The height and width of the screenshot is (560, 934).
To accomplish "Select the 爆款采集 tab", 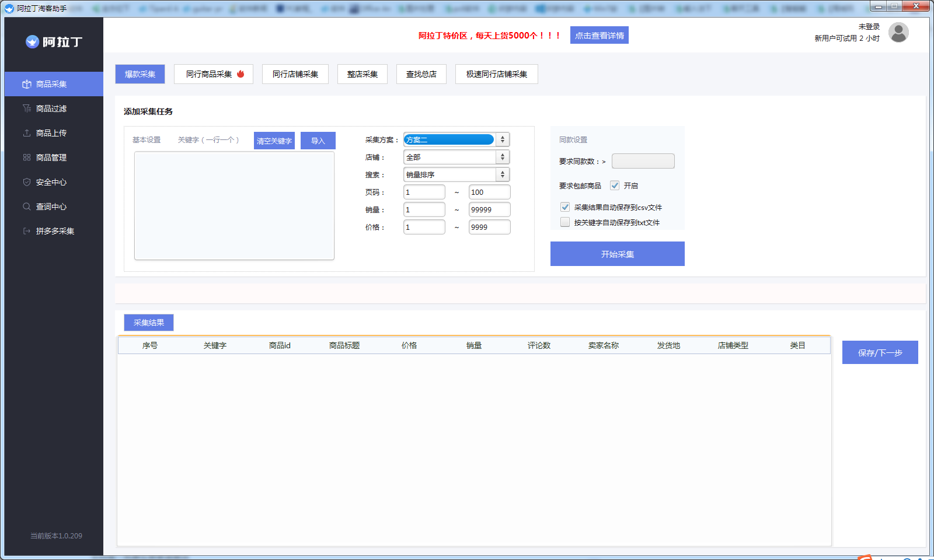I will click(x=140, y=74).
